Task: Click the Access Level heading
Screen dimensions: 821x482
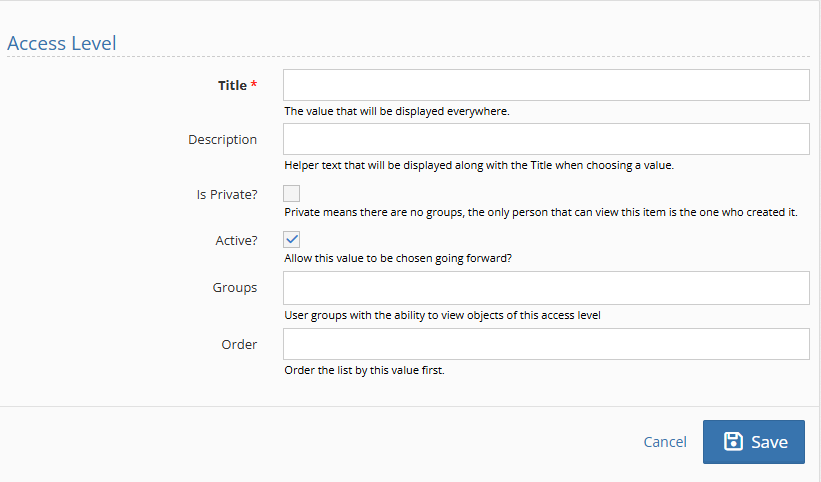Action: [62, 43]
